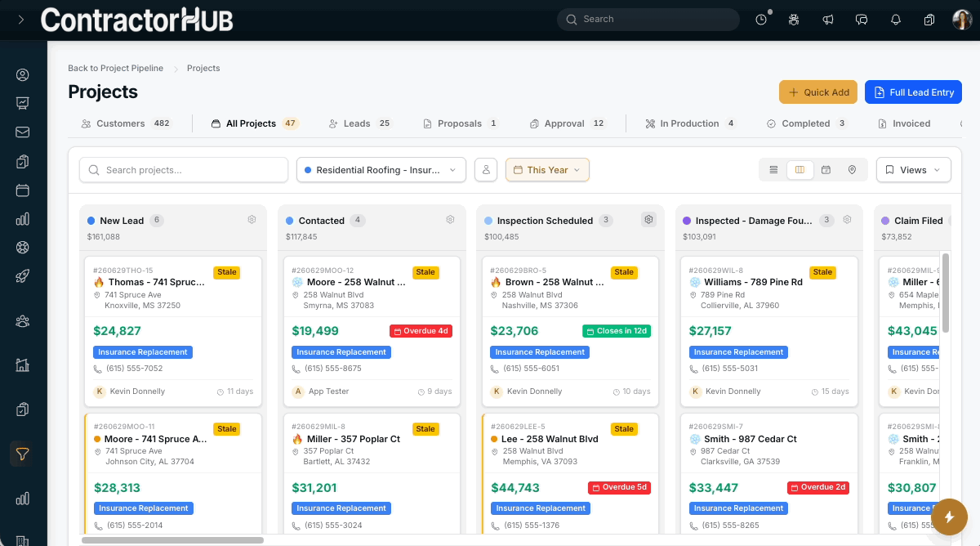Click the Projects breadcrumb
This screenshot has width=980, height=546.
[x=203, y=68]
